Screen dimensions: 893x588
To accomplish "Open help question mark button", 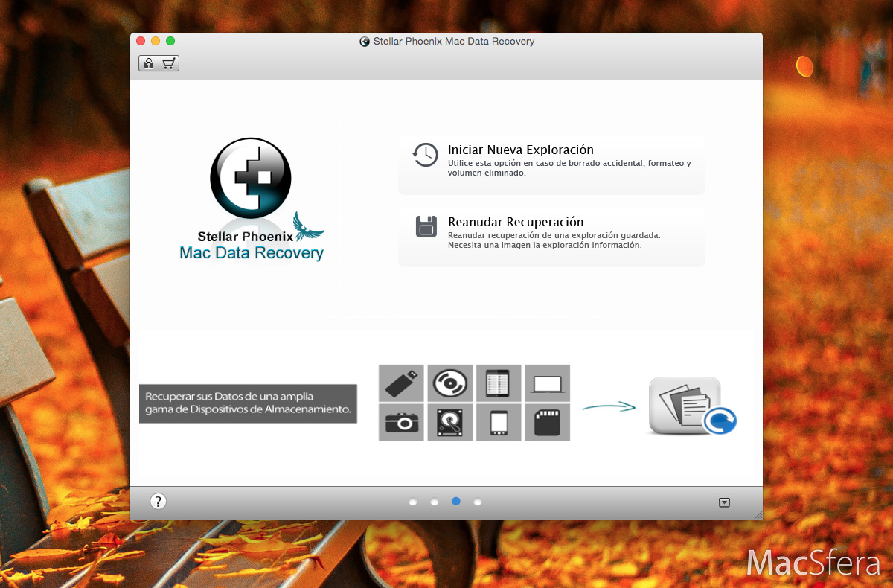I will (158, 502).
